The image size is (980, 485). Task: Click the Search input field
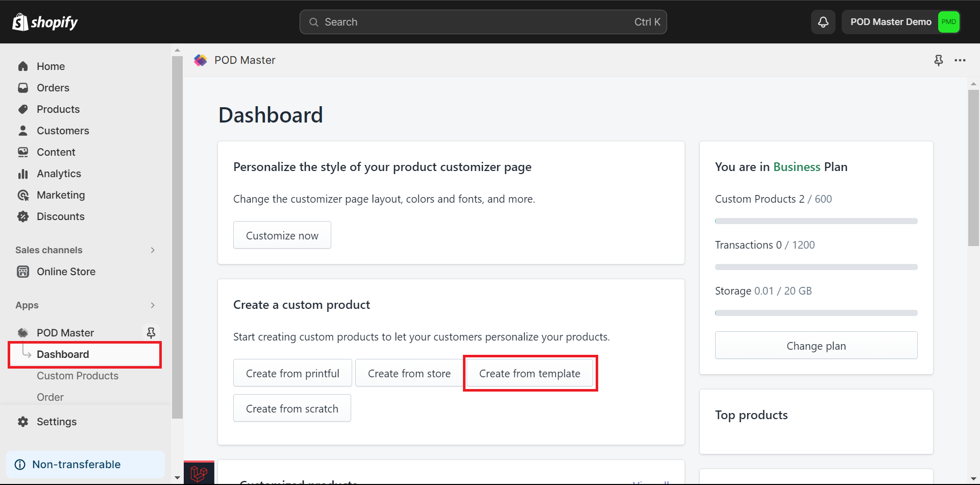coord(483,22)
